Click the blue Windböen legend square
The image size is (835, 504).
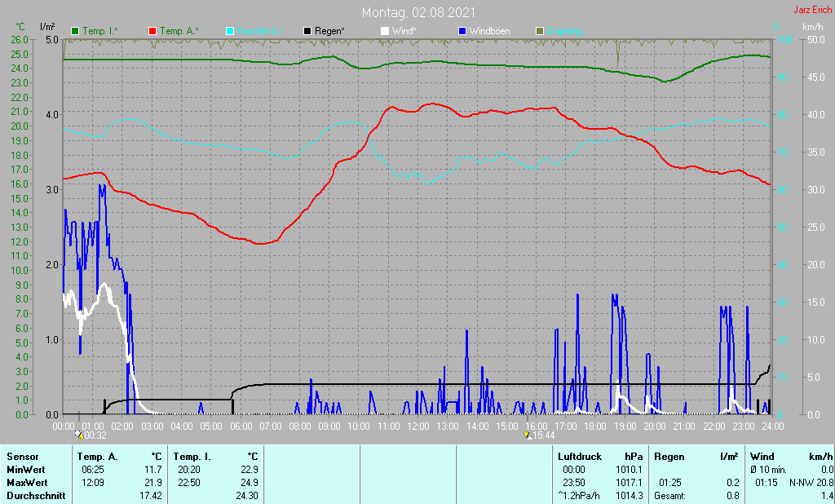click(462, 32)
